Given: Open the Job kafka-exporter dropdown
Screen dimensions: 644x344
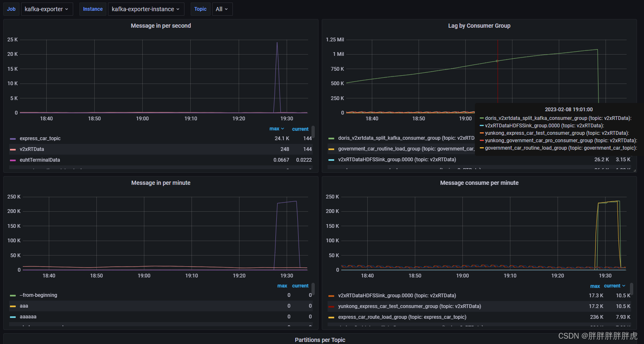Looking at the screenshot, I should 47,9.
